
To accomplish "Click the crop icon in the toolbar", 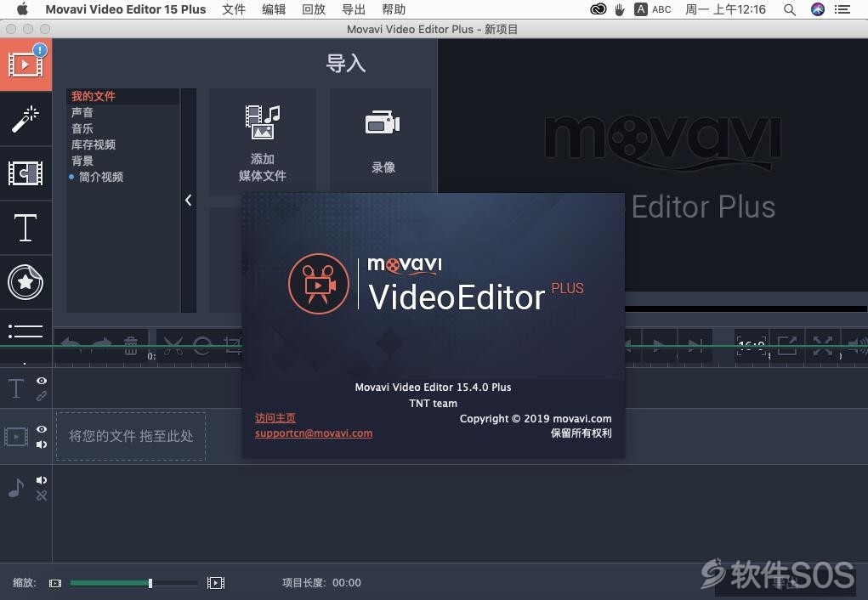I will 232,345.
